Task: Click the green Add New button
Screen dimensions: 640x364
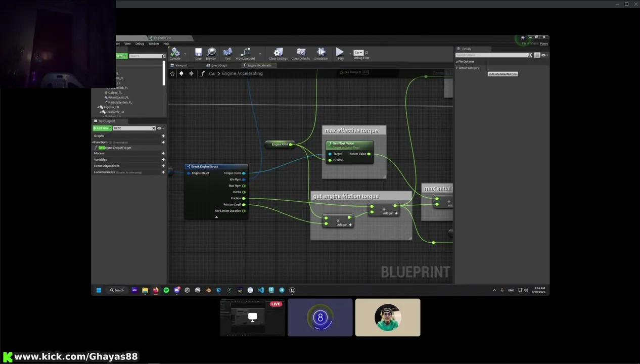Action: click(x=102, y=128)
